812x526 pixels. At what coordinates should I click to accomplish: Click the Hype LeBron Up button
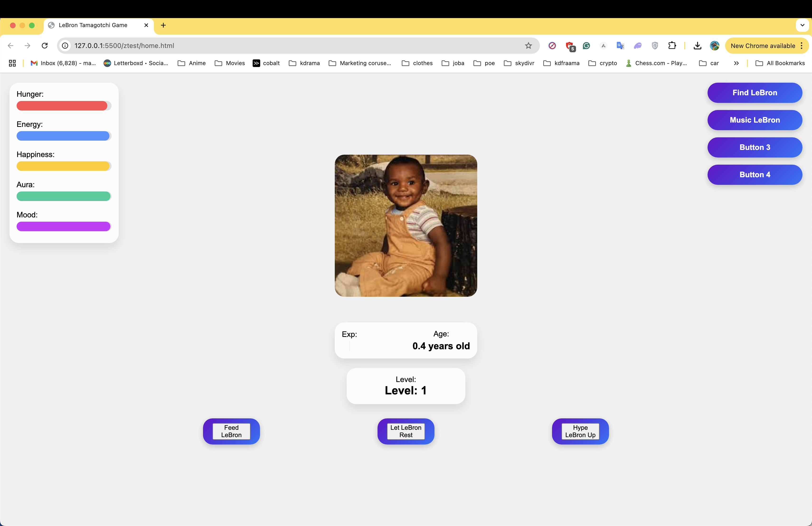point(580,431)
